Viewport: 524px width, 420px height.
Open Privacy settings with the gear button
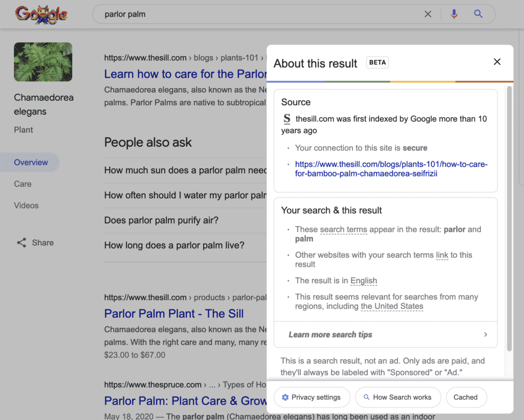click(x=312, y=397)
